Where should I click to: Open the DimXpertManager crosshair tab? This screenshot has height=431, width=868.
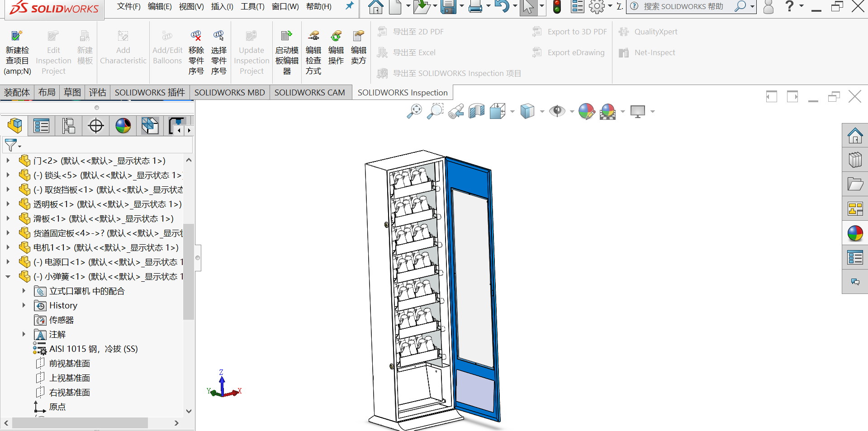click(96, 126)
